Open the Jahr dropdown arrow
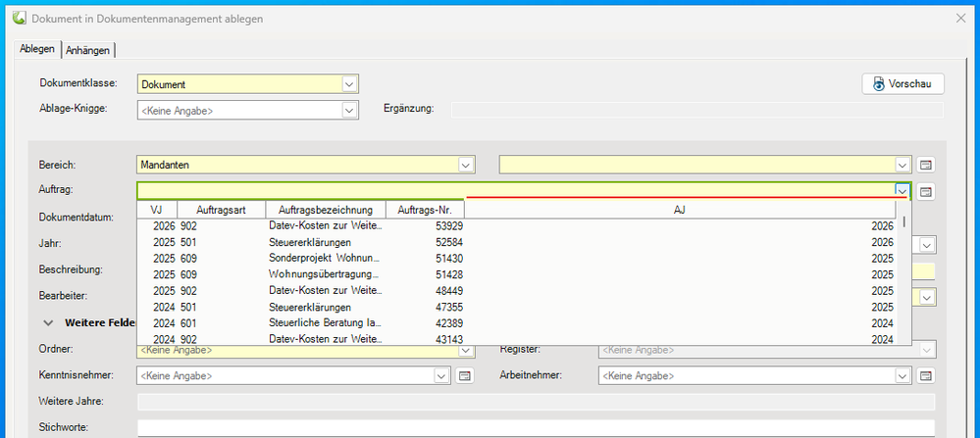 [927, 245]
